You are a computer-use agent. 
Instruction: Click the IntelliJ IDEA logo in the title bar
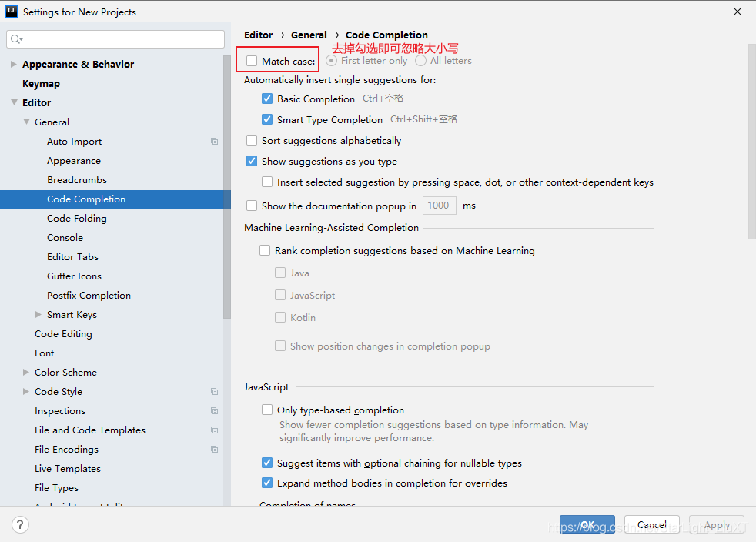click(12, 12)
